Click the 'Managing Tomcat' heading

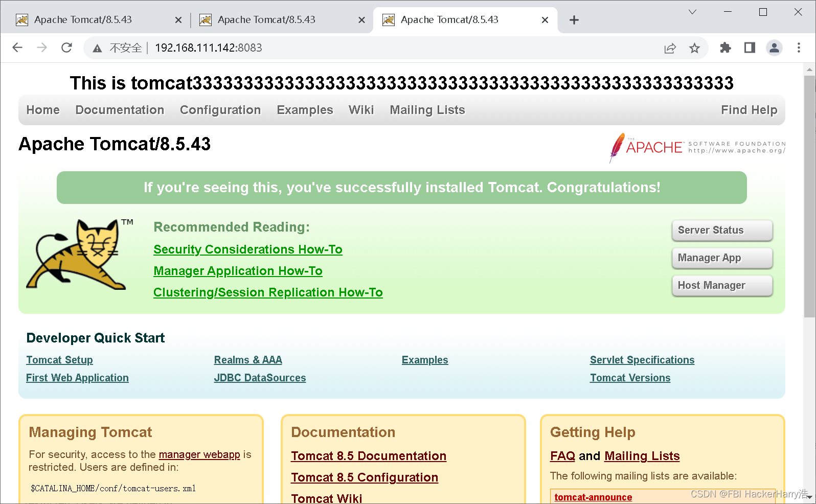tap(90, 432)
